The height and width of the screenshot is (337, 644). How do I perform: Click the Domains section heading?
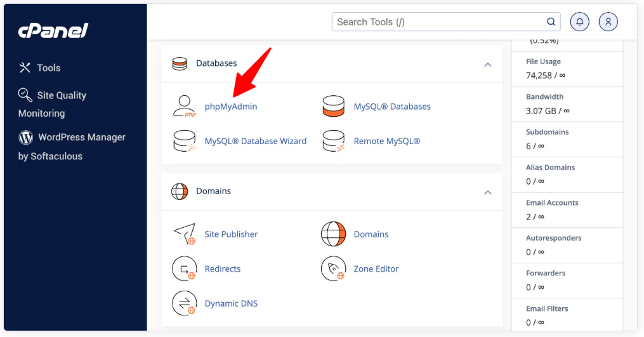214,191
